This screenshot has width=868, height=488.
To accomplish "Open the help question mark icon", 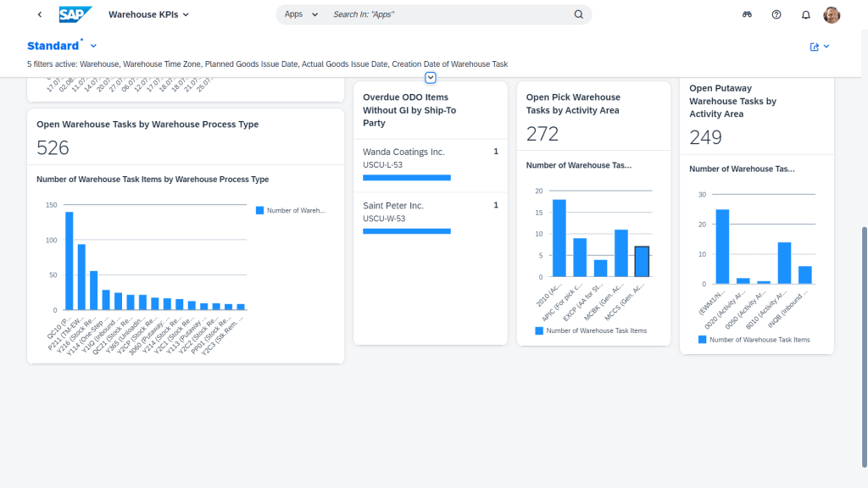I will (776, 14).
